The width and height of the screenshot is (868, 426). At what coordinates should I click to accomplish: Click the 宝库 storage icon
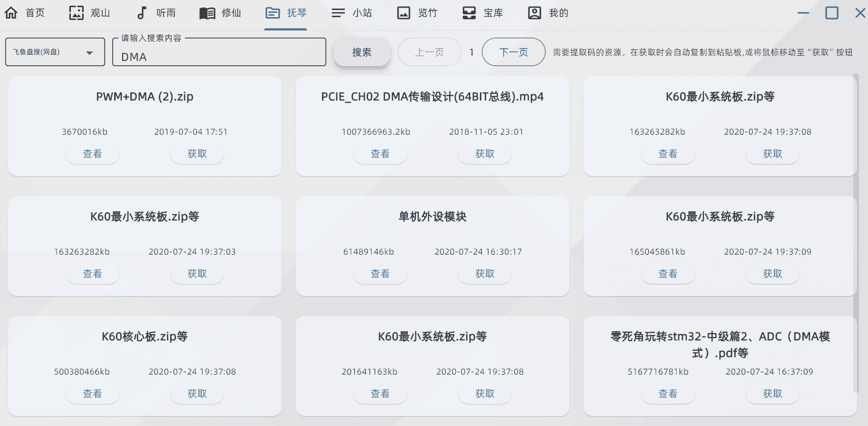(x=469, y=13)
